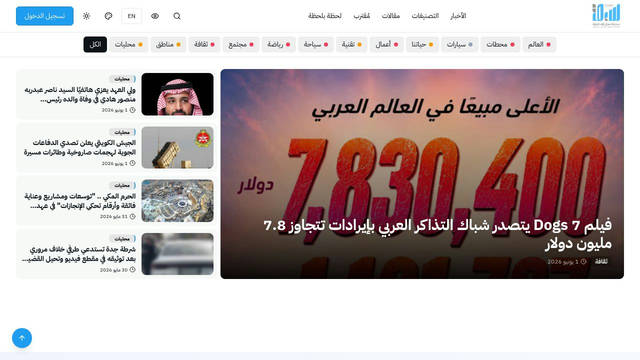Open headline ولي العهد يعزي هاتفيًا

pos(80,94)
